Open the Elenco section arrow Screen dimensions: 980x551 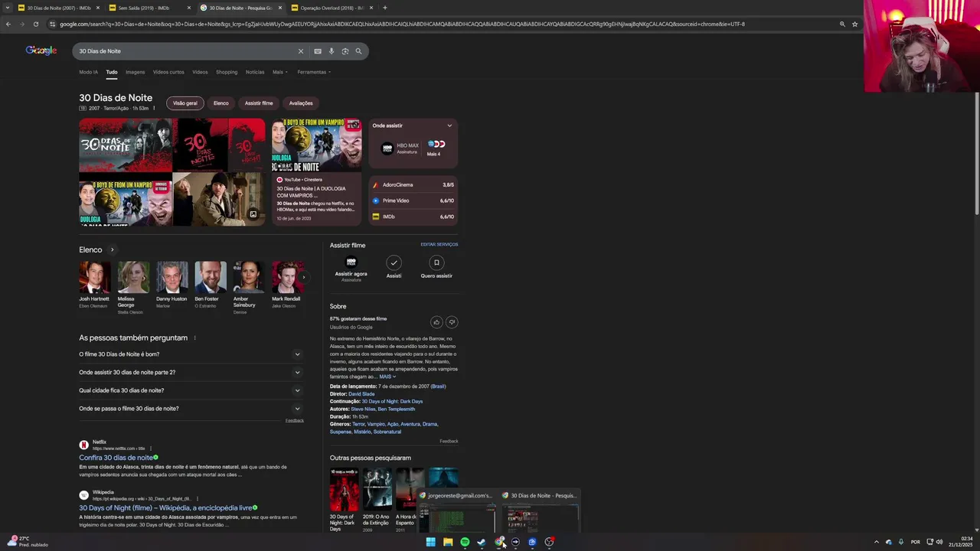tap(112, 249)
